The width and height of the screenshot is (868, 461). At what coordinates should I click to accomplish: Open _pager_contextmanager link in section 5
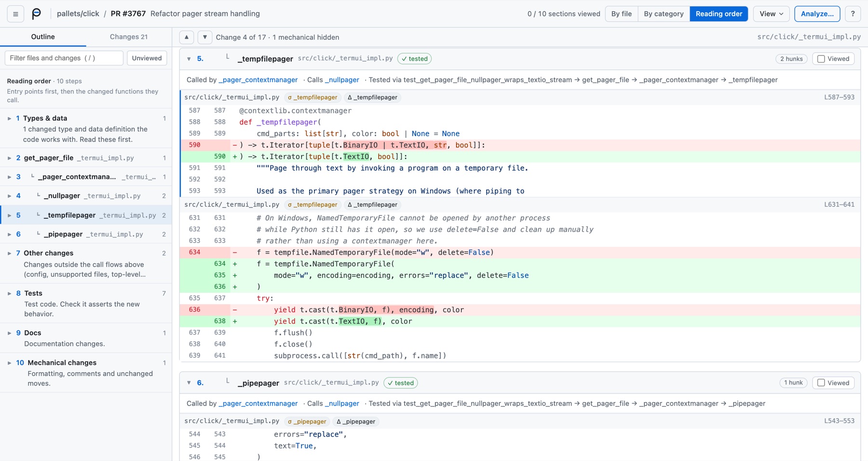[258, 80]
